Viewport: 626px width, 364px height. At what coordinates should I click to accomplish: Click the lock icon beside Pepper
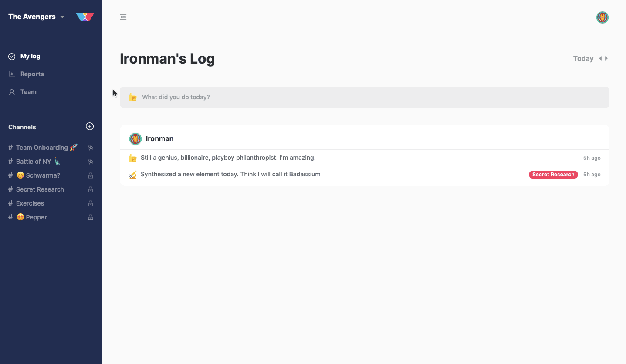click(91, 217)
